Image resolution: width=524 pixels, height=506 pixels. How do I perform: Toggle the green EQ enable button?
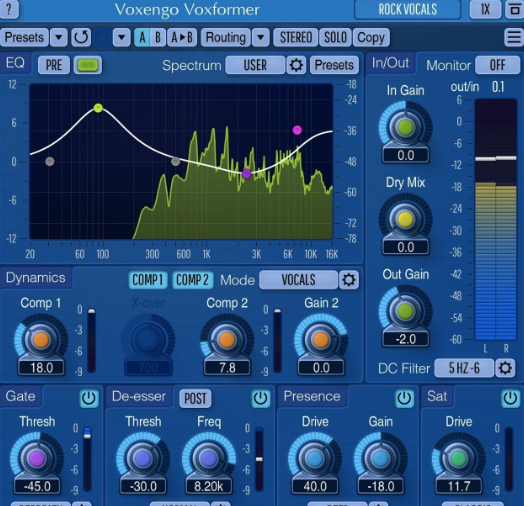(88, 65)
